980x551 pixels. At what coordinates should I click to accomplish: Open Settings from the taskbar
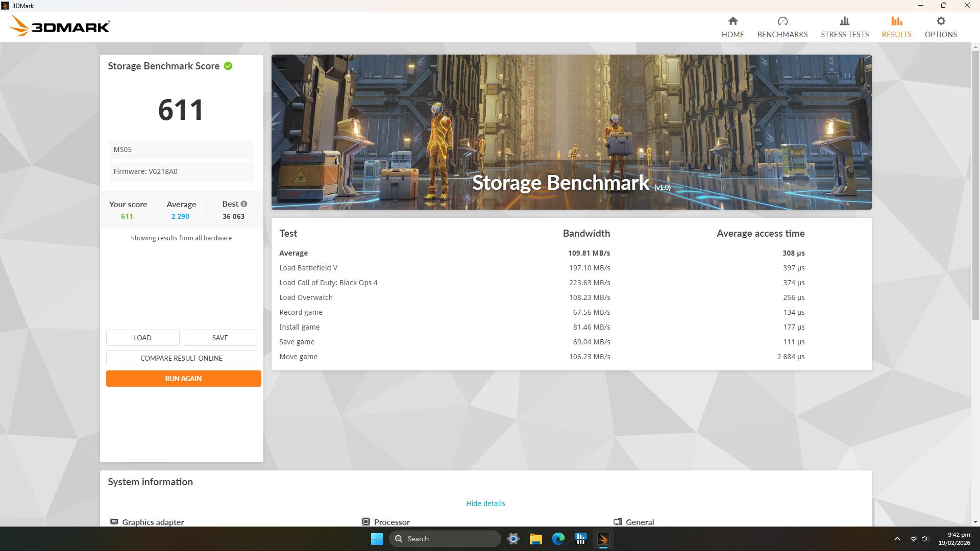[x=513, y=539]
